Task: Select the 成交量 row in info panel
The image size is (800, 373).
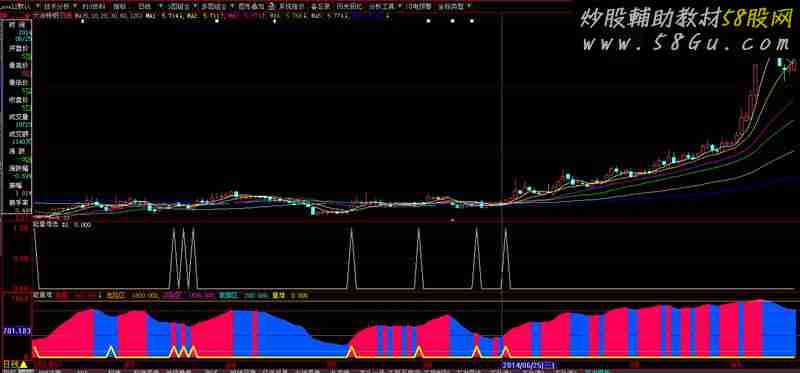Action: point(19,120)
